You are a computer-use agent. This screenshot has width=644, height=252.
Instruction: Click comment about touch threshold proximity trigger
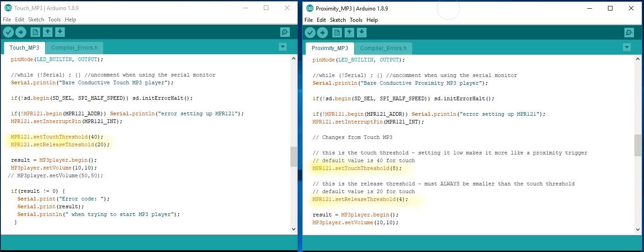click(x=450, y=153)
